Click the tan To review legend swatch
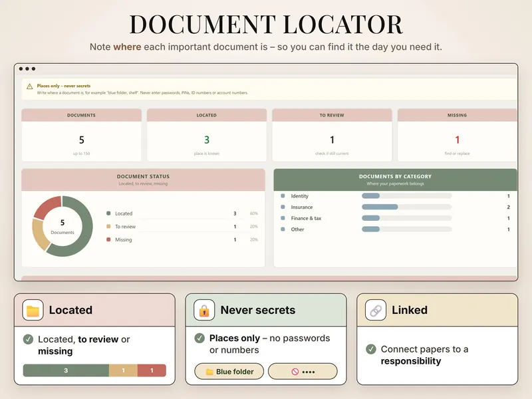Image resolution: width=532 pixels, height=399 pixels. [108, 226]
